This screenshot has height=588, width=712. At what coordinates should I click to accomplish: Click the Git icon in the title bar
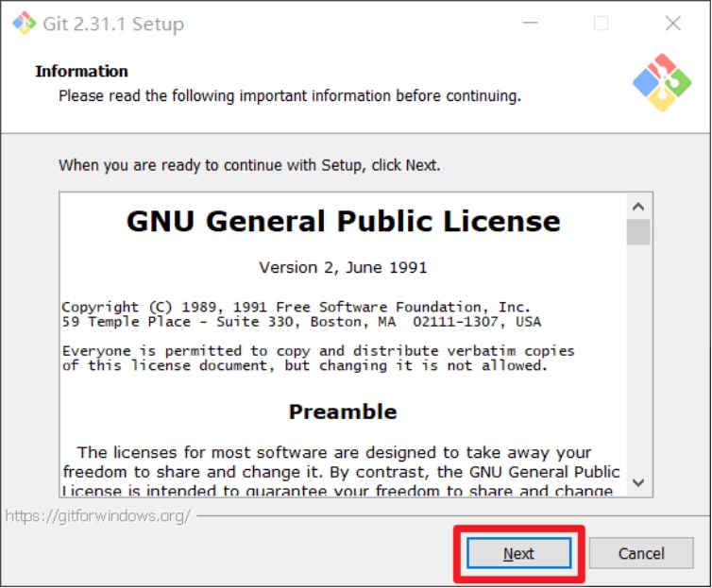(24, 23)
